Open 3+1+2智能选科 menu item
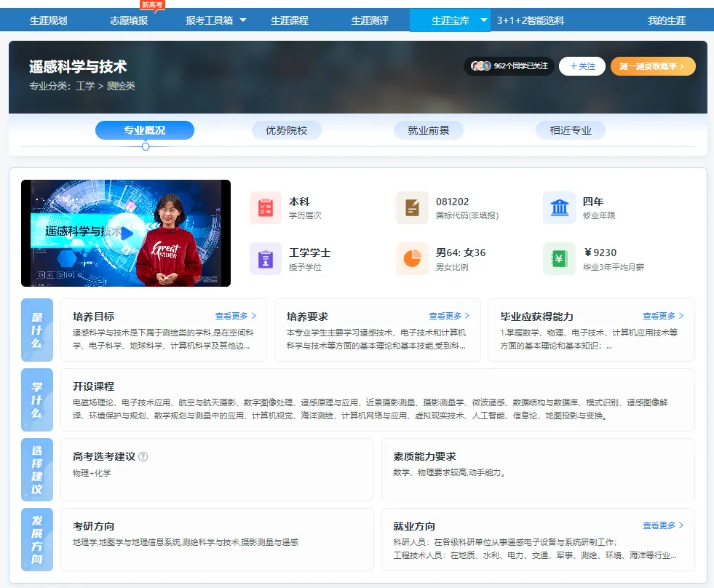 (531, 20)
